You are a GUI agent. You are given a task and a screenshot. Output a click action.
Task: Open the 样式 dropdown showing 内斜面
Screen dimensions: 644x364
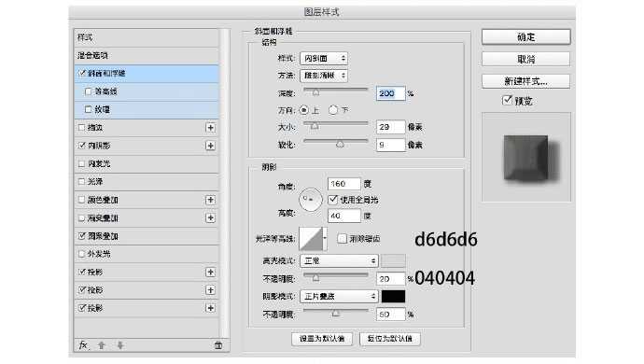tap(324, 59)
